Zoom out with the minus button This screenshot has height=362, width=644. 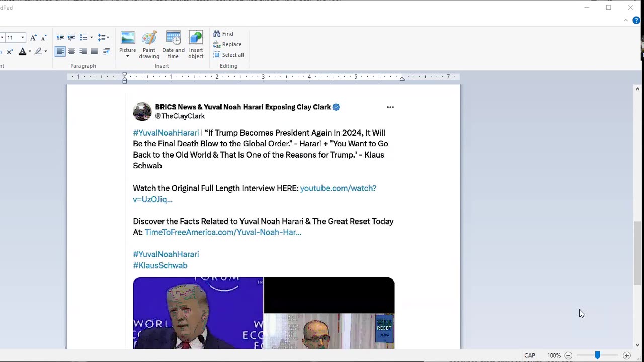coord(568,355)
